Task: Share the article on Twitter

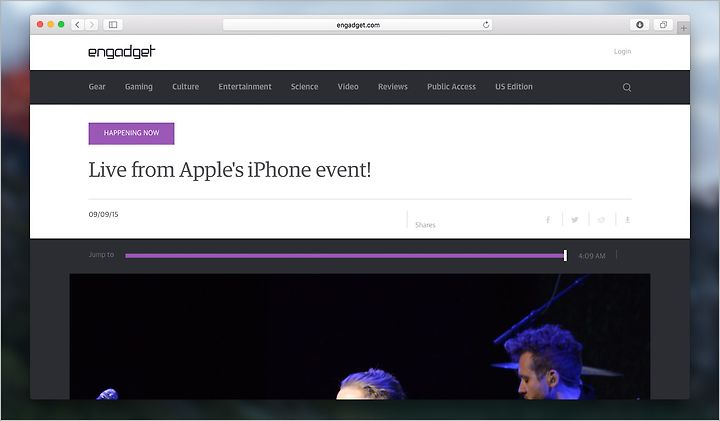Action: [x=574, y=220]
